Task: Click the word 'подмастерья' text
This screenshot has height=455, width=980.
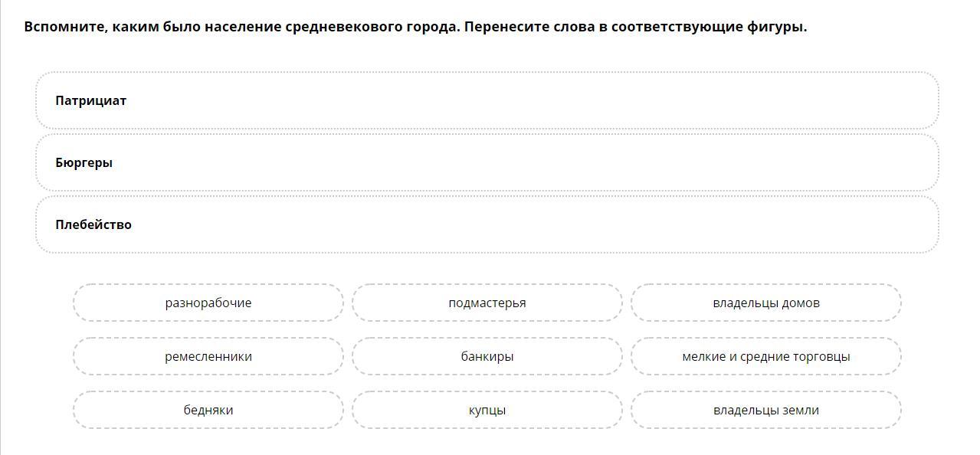Action: [487, 303]
